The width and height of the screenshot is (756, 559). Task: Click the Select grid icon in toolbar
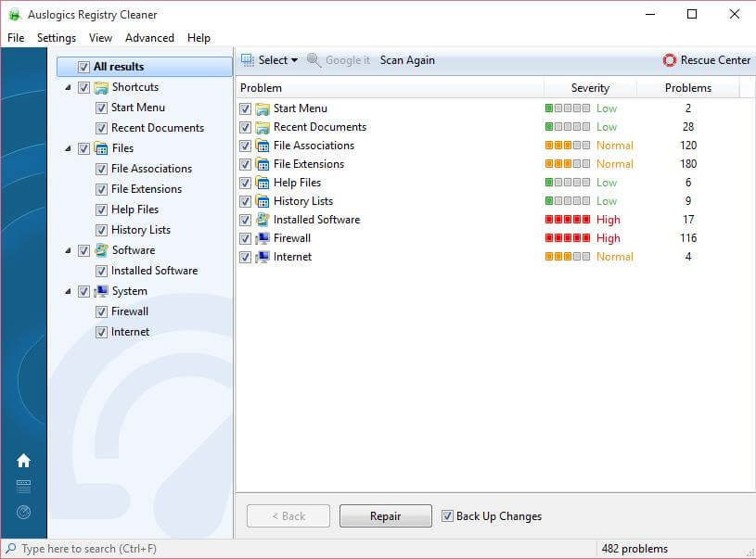[248, 60]
